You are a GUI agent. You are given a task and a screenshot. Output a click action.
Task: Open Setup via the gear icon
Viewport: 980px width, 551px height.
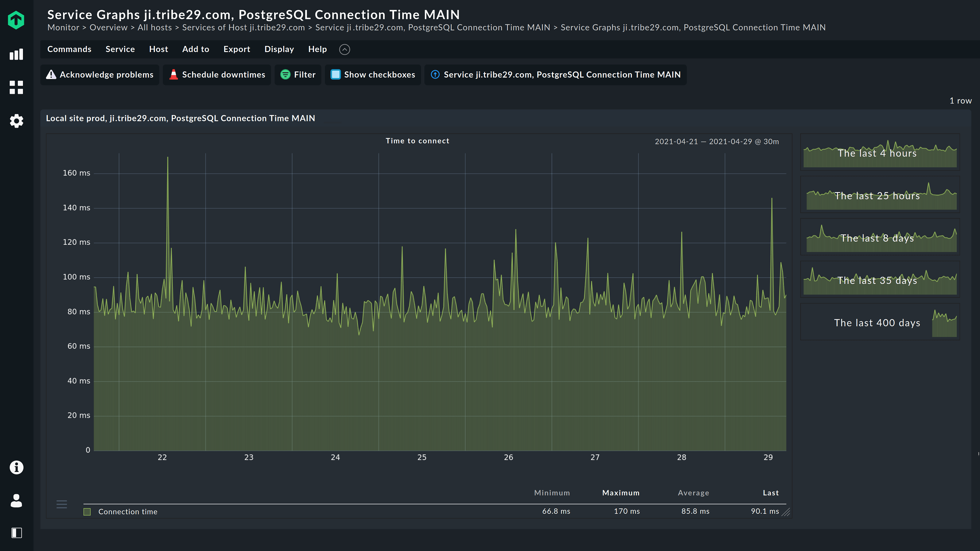pyautogui.click(x=16, y=121)
